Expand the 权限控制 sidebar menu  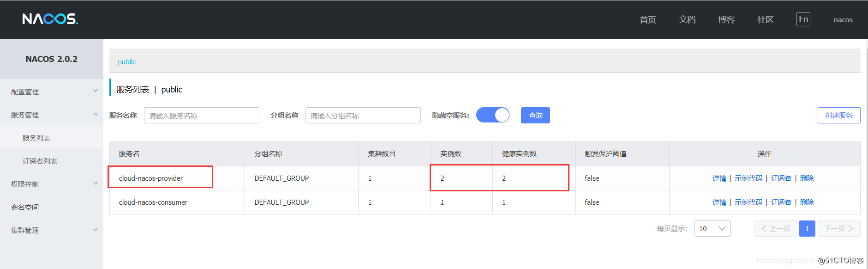[51, 184]
